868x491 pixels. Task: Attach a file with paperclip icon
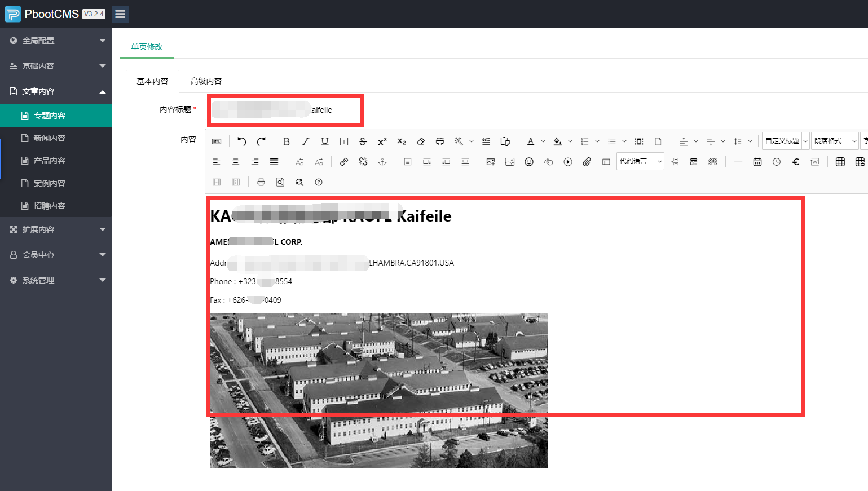587,162
